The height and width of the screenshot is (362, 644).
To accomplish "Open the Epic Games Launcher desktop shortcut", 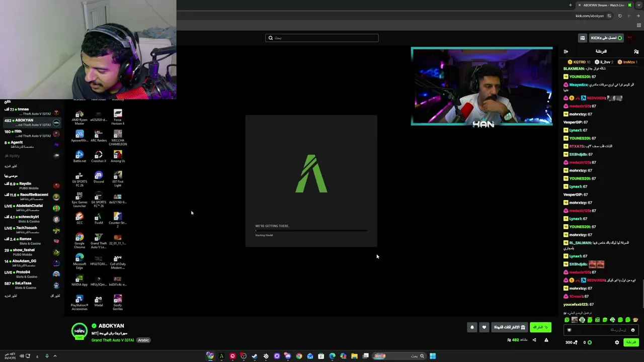I will pos(79,200).
